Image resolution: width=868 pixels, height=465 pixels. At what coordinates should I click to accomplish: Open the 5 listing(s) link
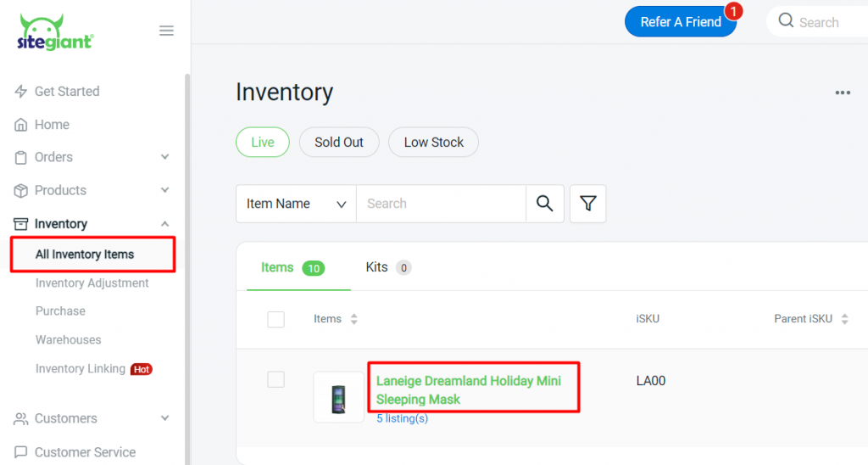click(402, 418)
